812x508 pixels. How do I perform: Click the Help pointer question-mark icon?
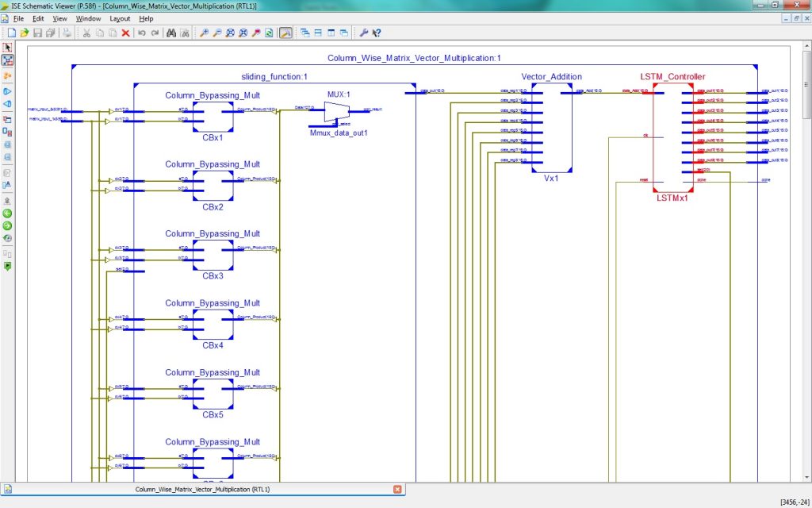(x=377, y=33)
